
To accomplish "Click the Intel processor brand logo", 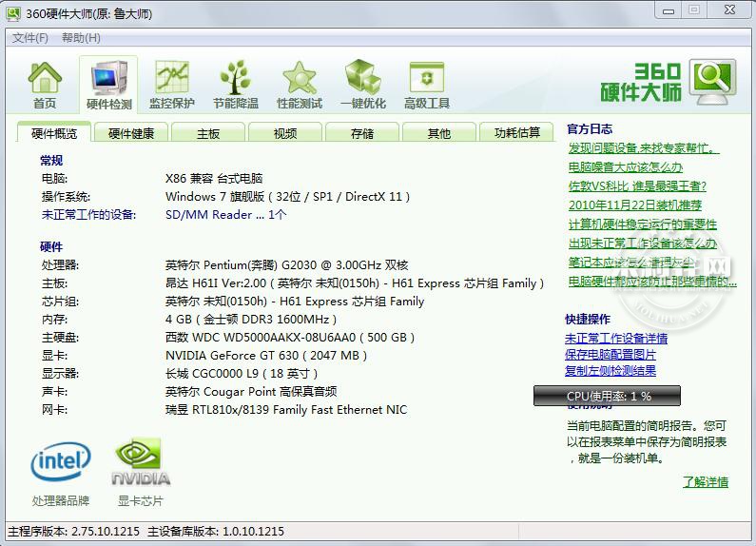I will (60, 461).
